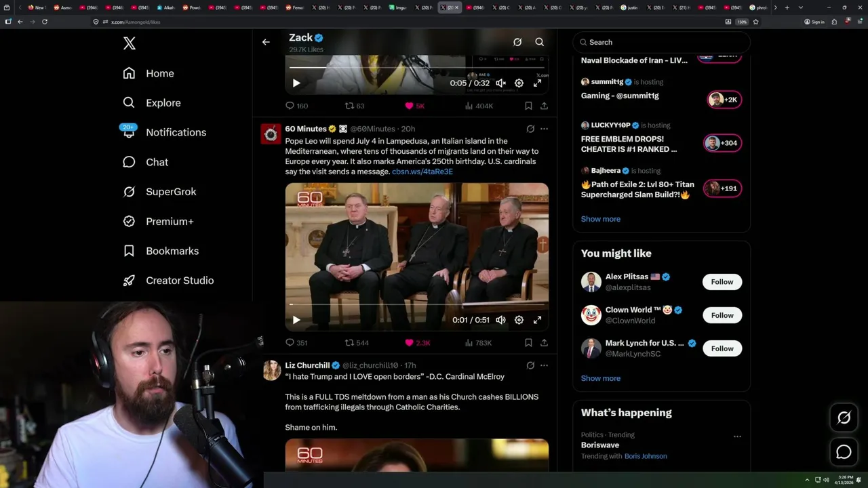Open the floating chat messages button
The image size is (868, 488).
(x=844, y=451)
